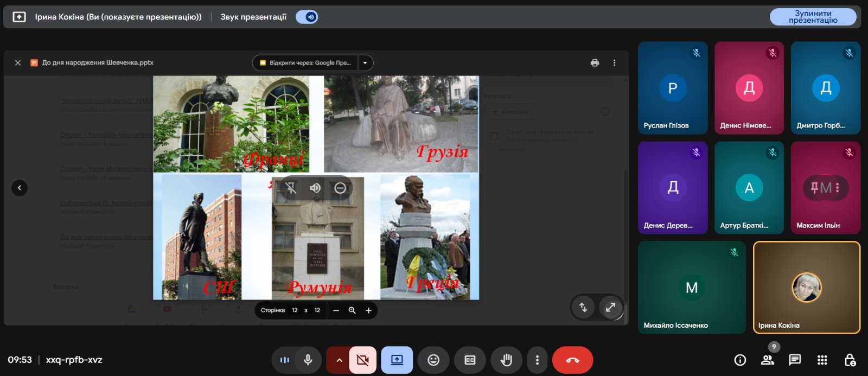
Task: Go to previous file with back arrow
Action: pos(20,188)
